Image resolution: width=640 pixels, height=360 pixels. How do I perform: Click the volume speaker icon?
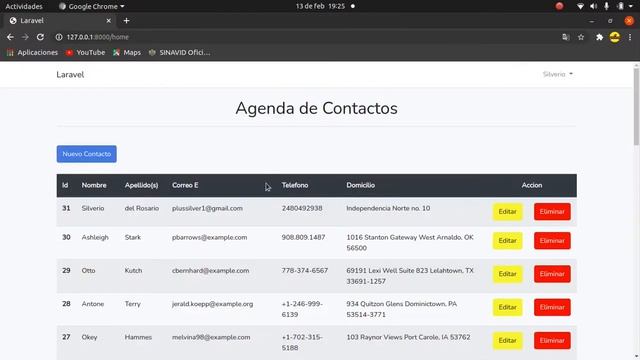pyautogui.click(x=593, y=6)
